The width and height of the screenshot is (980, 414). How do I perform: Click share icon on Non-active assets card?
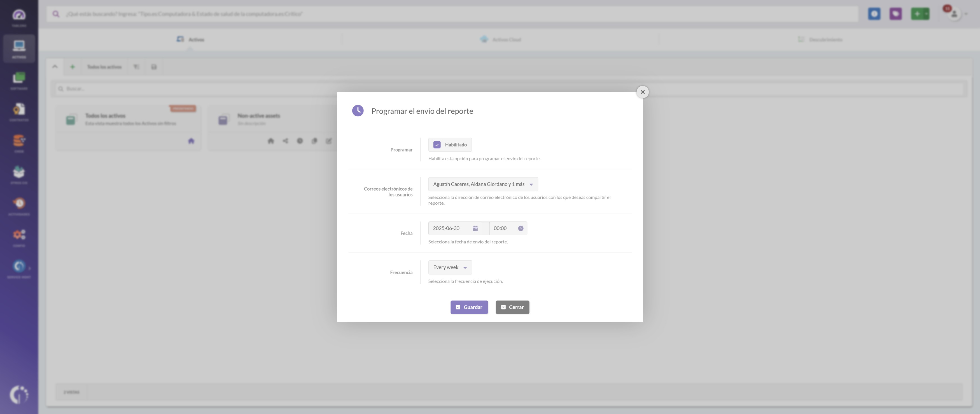(285, 141)
